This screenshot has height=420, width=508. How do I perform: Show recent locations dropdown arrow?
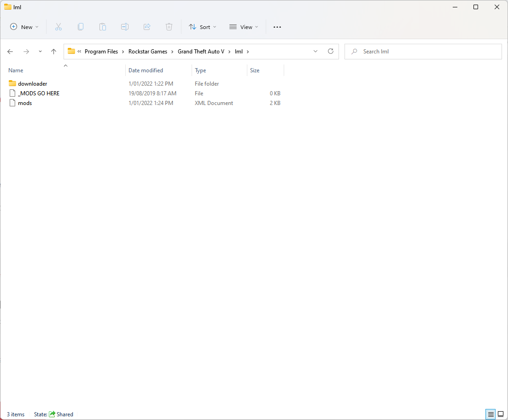click(x=40, y=52)
